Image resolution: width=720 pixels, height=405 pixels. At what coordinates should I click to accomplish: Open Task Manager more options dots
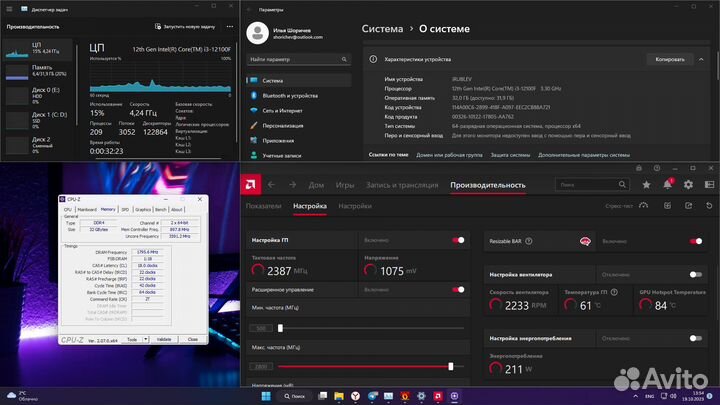pos(230,27)
